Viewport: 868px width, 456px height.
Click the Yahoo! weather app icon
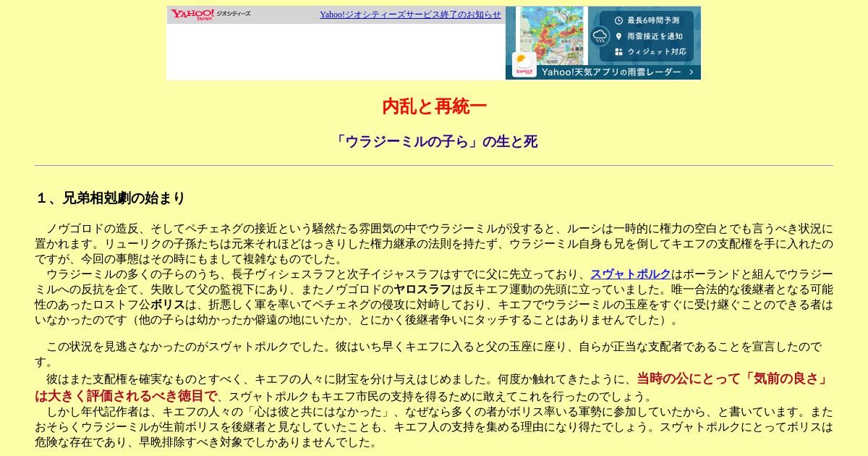coord(524,65)
